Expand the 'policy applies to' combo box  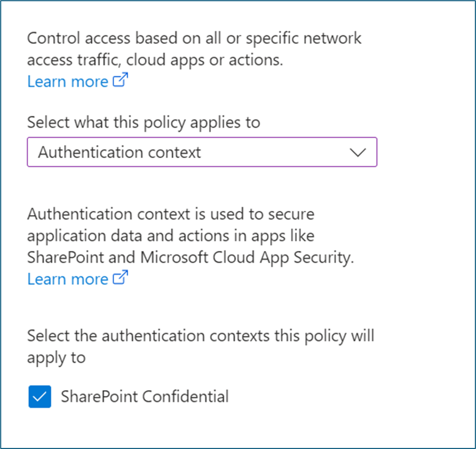202,152
